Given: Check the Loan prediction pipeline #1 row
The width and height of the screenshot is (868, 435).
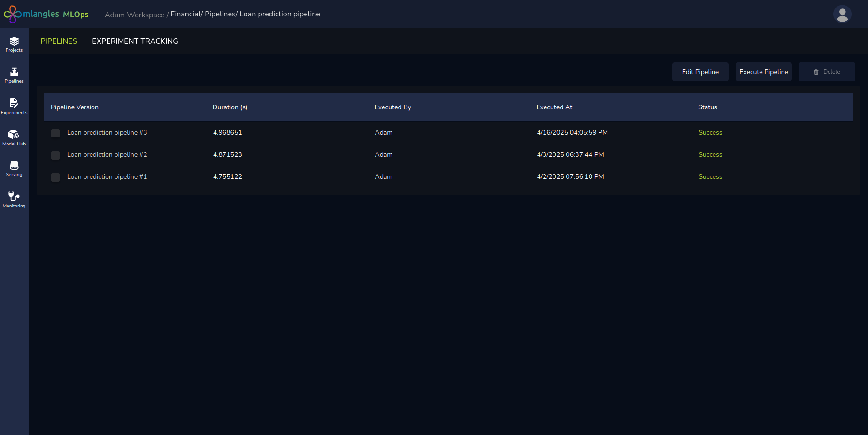Looking at the screenshot, I should pos(55,177).
